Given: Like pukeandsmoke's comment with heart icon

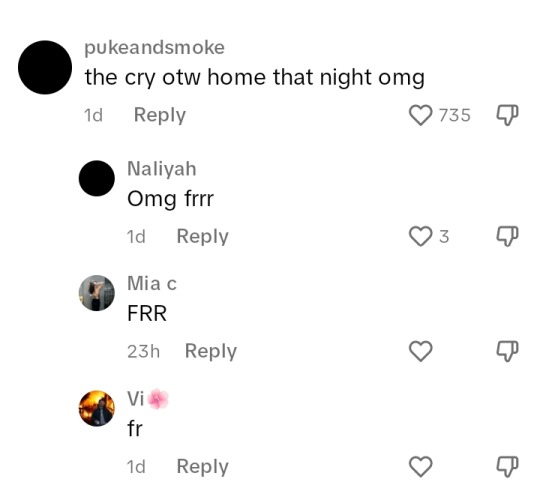Looking at the screenshot, I should pyautogui.click(x=420, y=115).
